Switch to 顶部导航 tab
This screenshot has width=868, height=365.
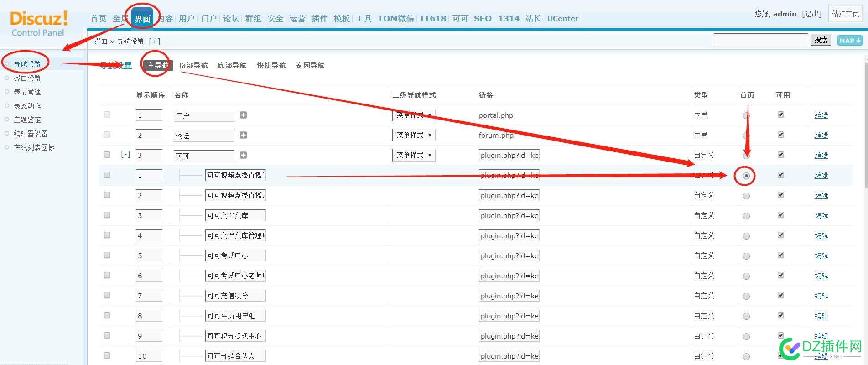(193, 65)
